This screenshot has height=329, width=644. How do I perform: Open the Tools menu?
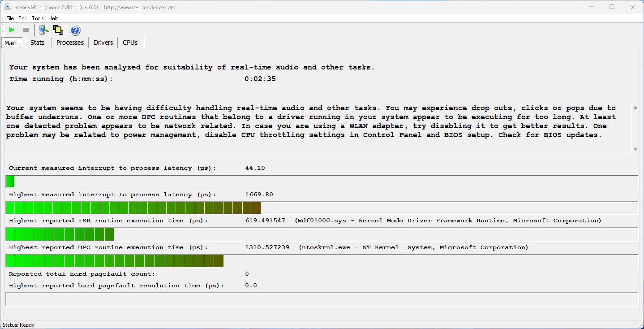[x=38, y=18]
